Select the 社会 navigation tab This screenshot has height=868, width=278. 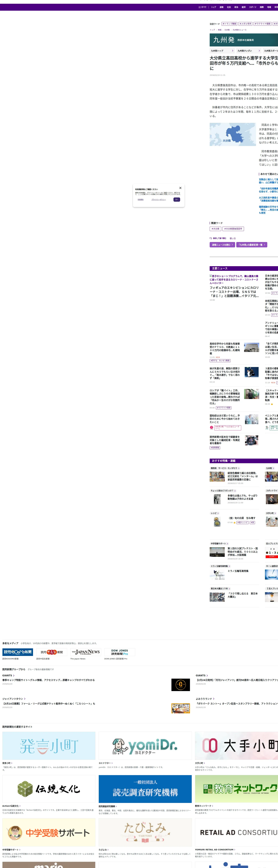click(229, 7)
